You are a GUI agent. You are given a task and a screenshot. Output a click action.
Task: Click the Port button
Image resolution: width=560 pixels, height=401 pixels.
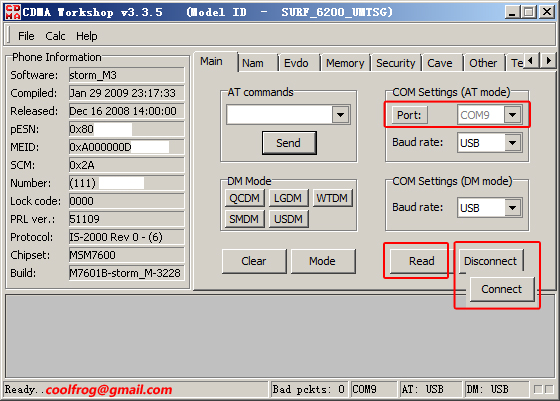[x=409, y=115]
